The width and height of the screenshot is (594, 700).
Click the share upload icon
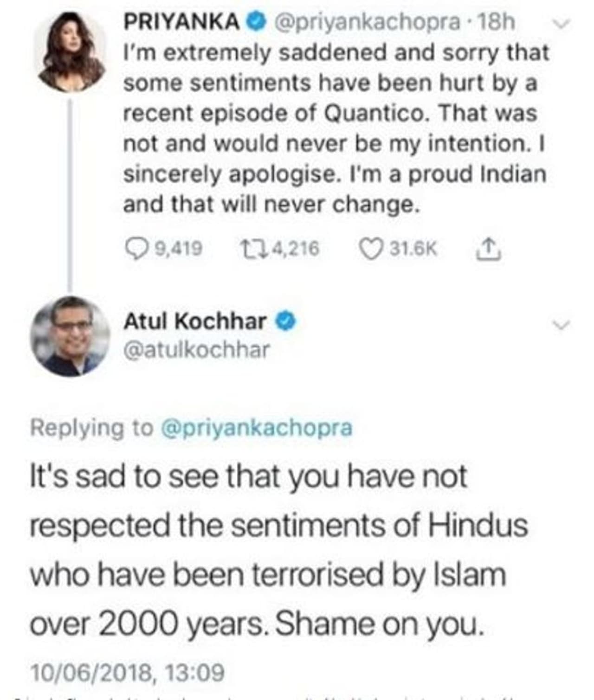pyautogui.click(x=489, y=249)
